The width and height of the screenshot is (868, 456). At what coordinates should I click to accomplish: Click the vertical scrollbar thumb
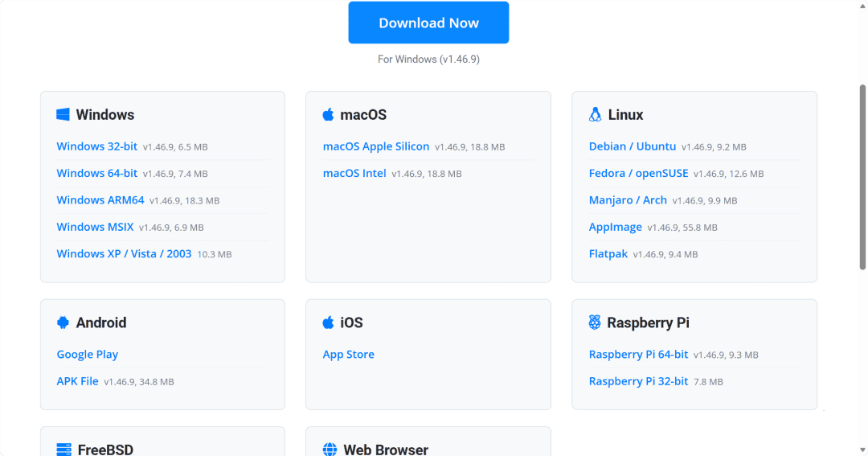click(x=862, y=177)
